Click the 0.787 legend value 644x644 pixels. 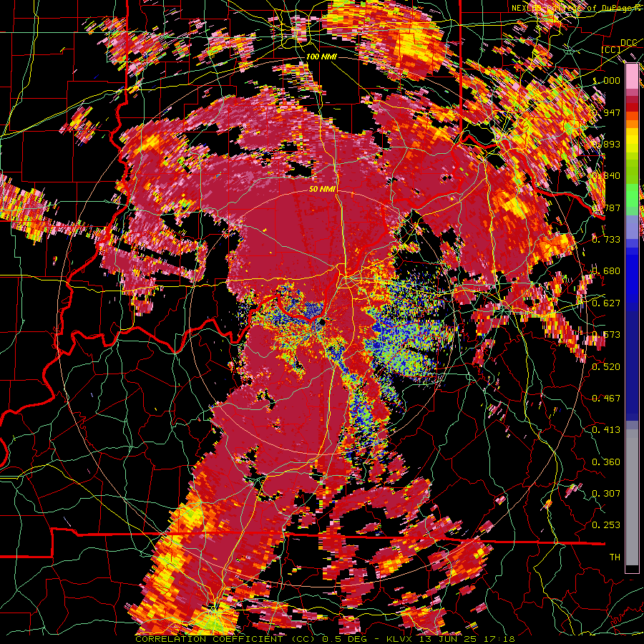(606, 208)
